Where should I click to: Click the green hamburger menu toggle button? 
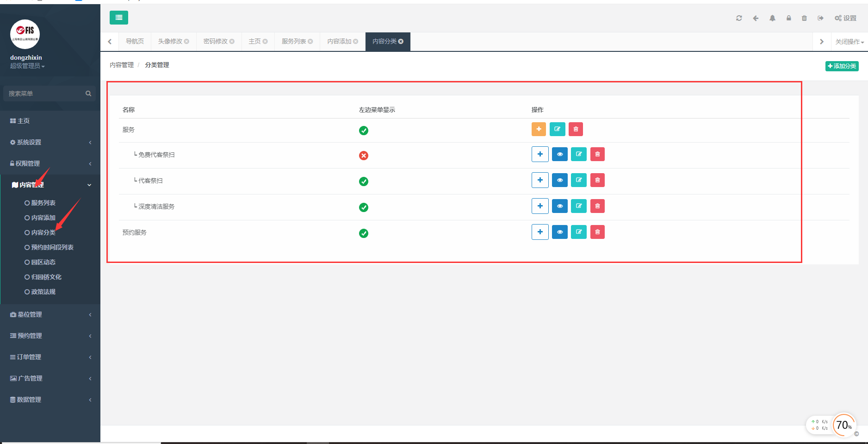(119, 18)
